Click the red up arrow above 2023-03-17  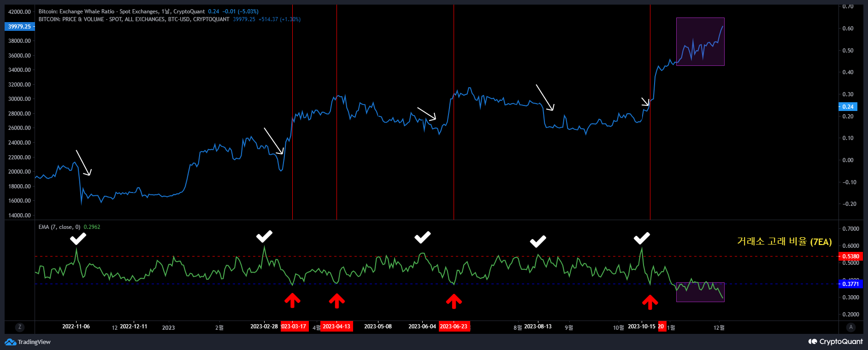pyautogui.click(x=292, y=301)
